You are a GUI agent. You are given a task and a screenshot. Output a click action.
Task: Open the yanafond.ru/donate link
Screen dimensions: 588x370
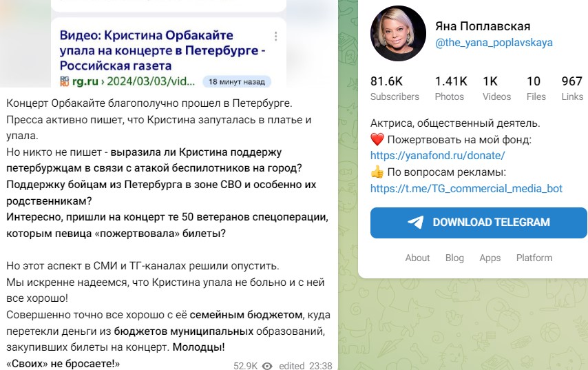click(x=438, y=155)
